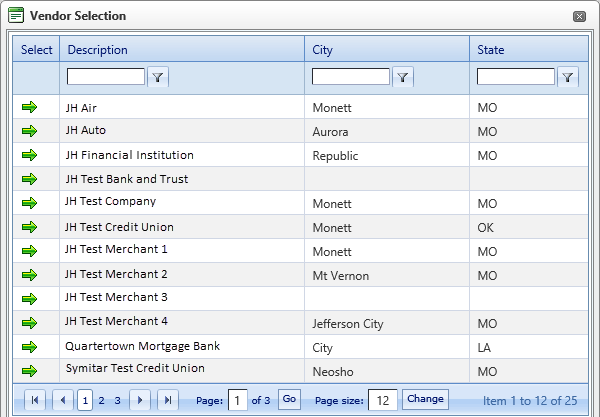The width and height of the screenshot is (600, 417).
Task: Go to next page of vendors
Action: [x=140, y=400]
